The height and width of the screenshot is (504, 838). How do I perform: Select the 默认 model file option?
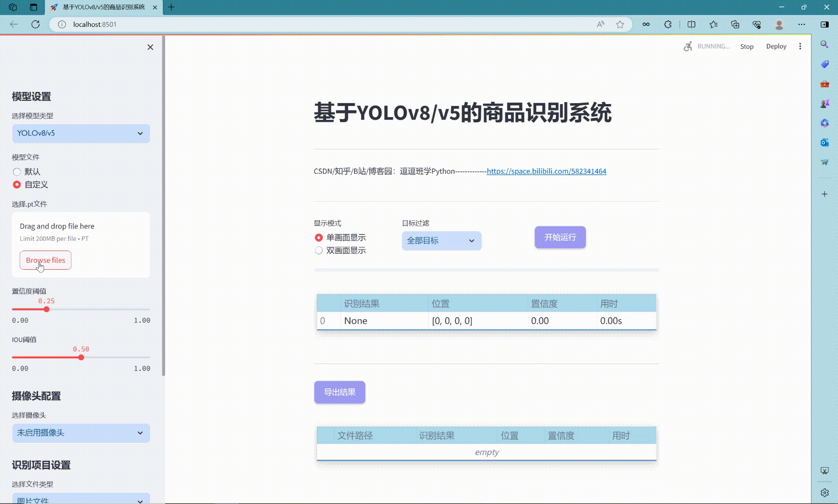coord(26,172)
